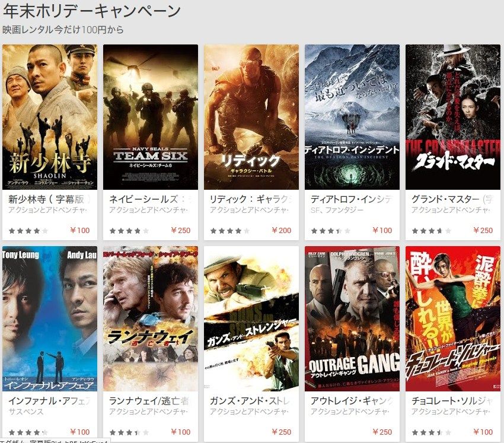
Task: Click the ¥200 price for リディック
Action: point(282,230)
